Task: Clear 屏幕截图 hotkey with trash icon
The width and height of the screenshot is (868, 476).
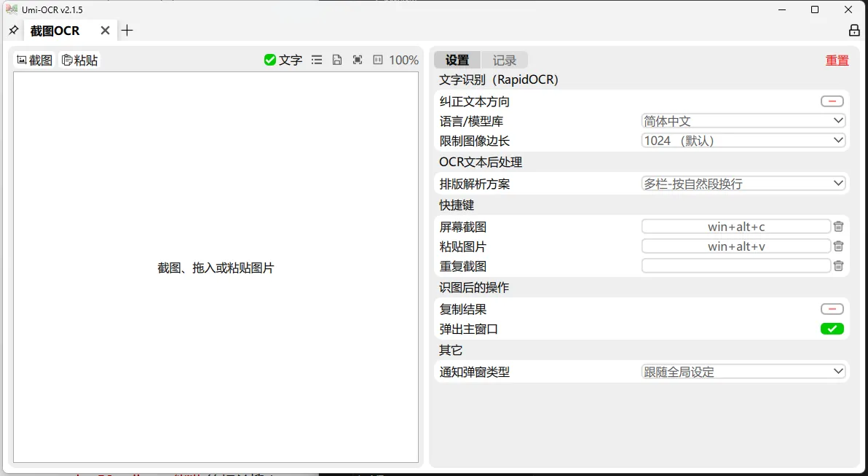Action: [x=839, y=227]
